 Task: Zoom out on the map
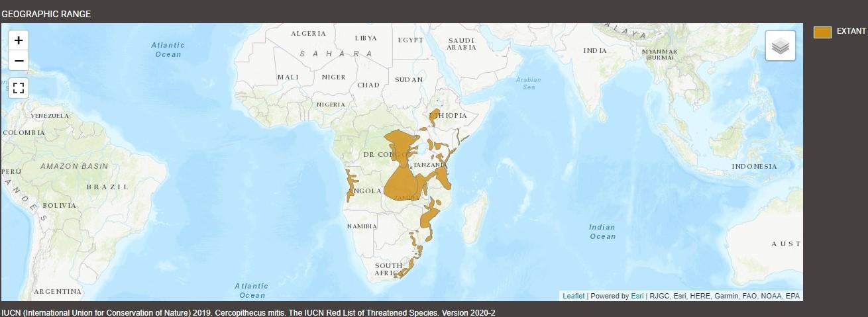(19, 61)
